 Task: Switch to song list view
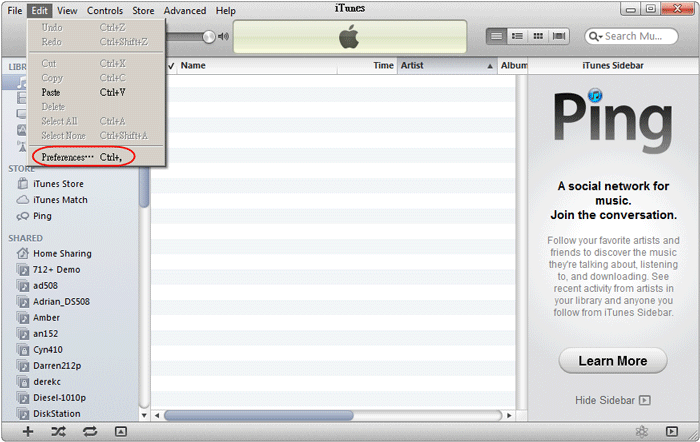click(x=496, y=36)
